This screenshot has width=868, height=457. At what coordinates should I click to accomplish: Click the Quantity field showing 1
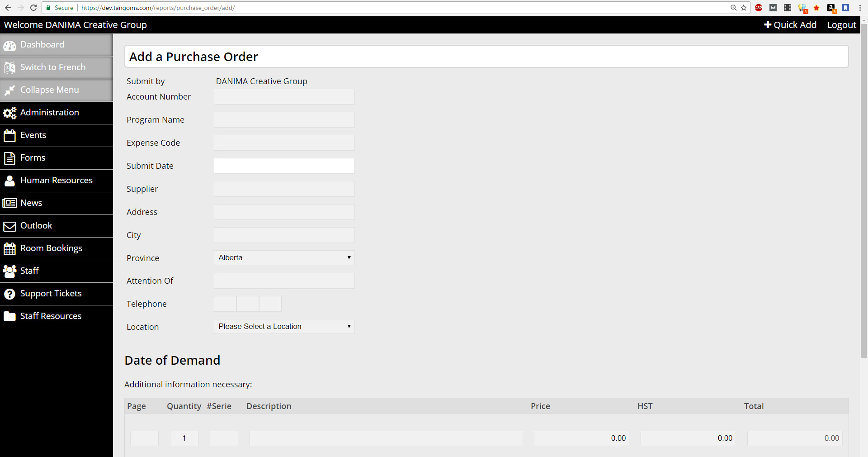click(x=184, y=438)
